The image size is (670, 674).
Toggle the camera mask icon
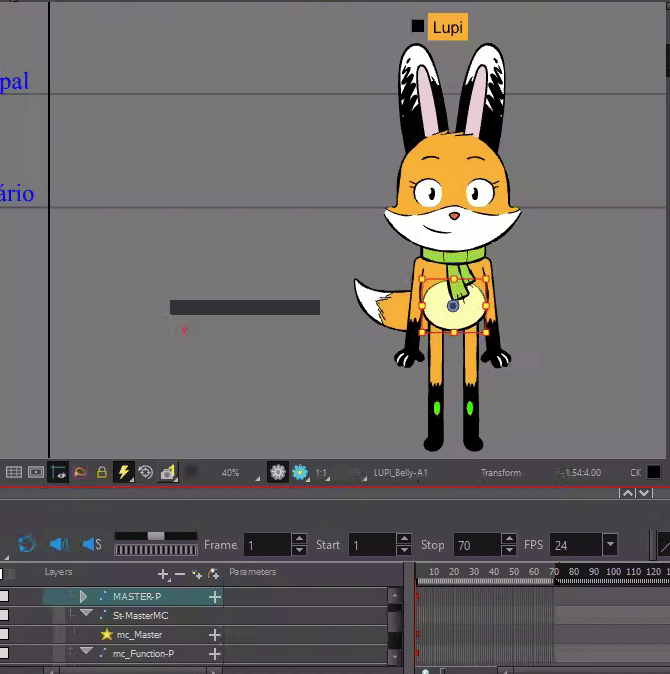pos(58,472)
